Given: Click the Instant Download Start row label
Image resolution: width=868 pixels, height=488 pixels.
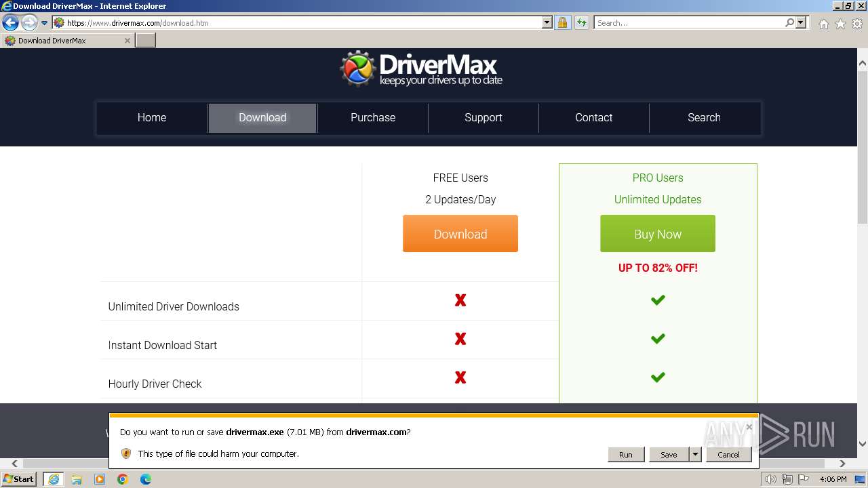Looking at the screenshot, I should click(x=163, y=345).
